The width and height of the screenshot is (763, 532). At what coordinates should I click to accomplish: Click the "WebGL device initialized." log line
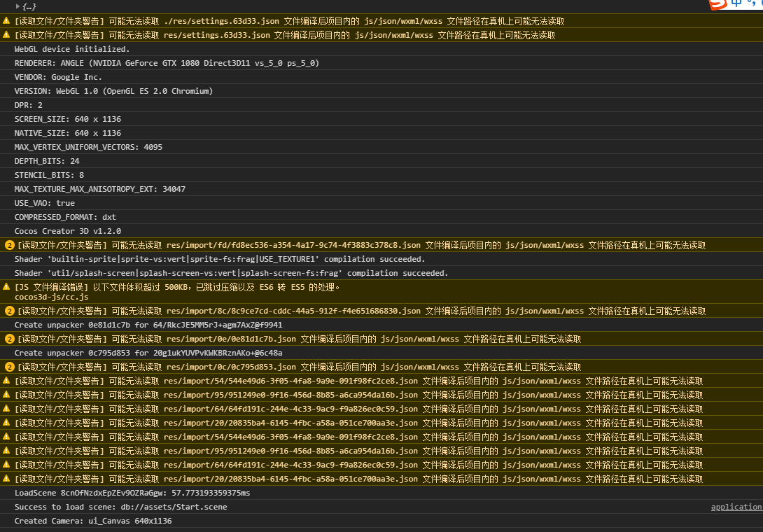click(x=71, y=49)
